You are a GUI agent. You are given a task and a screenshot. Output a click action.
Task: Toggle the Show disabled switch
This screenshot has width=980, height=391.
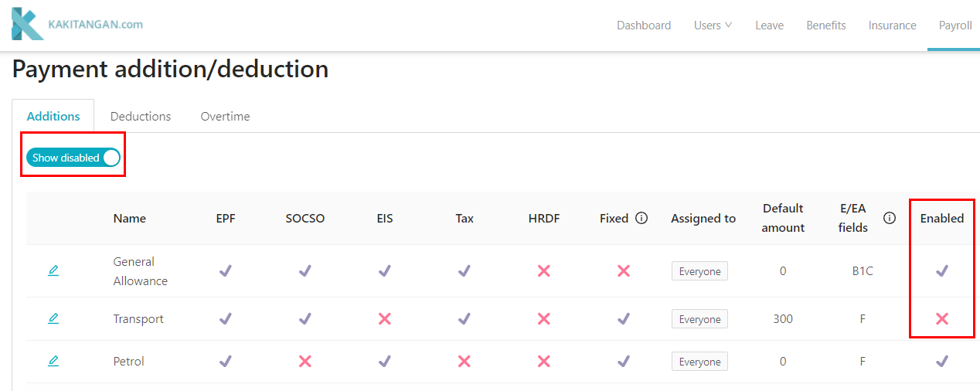coord(73,158)
